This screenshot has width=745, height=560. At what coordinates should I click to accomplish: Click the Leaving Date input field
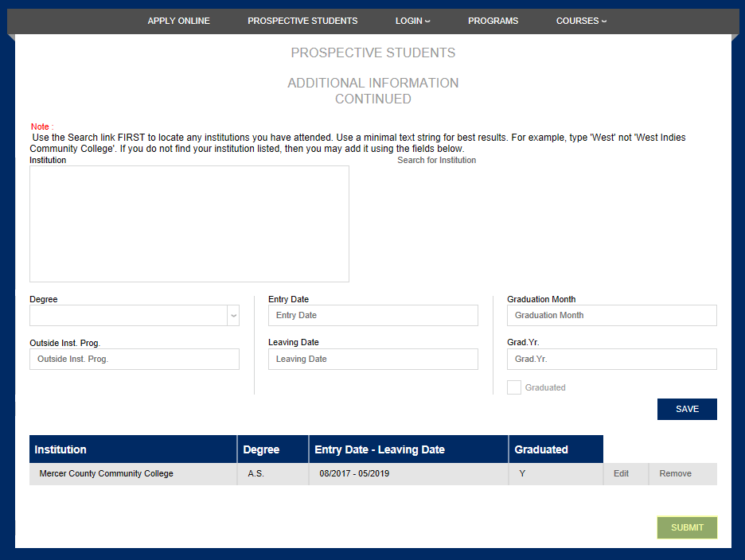pos(372,359)
